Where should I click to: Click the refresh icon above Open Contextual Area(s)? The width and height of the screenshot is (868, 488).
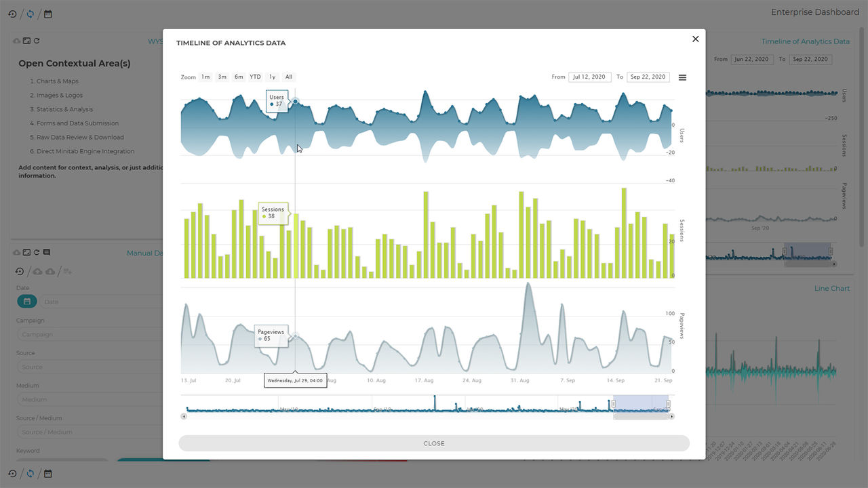tap(36, 41)
